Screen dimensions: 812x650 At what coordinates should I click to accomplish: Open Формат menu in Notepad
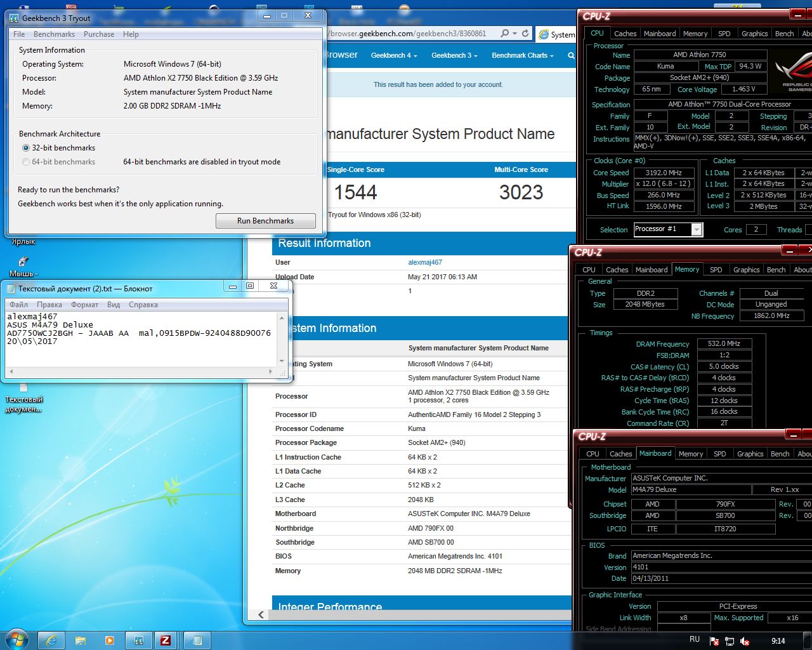click(84, 305)
